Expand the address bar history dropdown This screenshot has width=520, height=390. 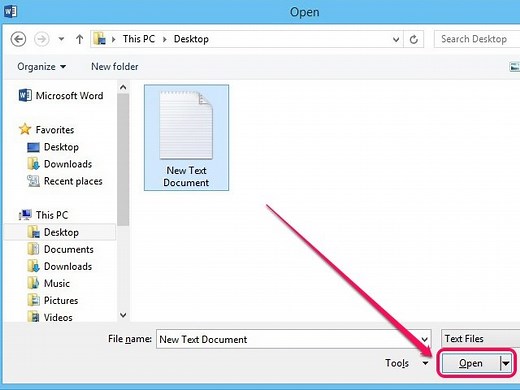pyautogui.click(x=396, y=39)
